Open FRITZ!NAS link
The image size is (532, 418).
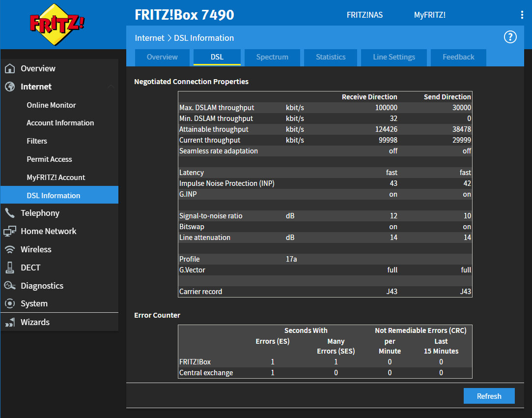[364, 15]
